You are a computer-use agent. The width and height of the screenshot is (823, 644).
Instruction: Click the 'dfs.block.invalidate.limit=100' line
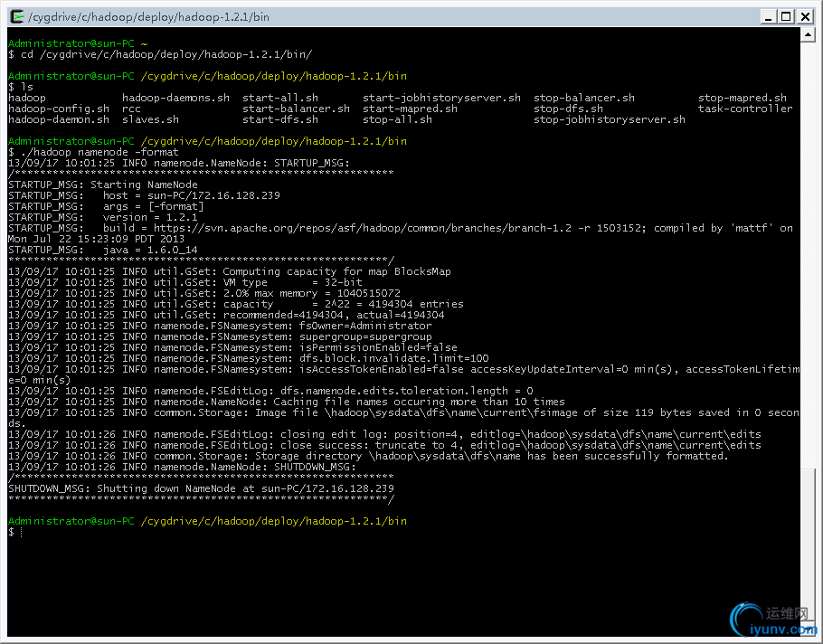tap(249, 358)
